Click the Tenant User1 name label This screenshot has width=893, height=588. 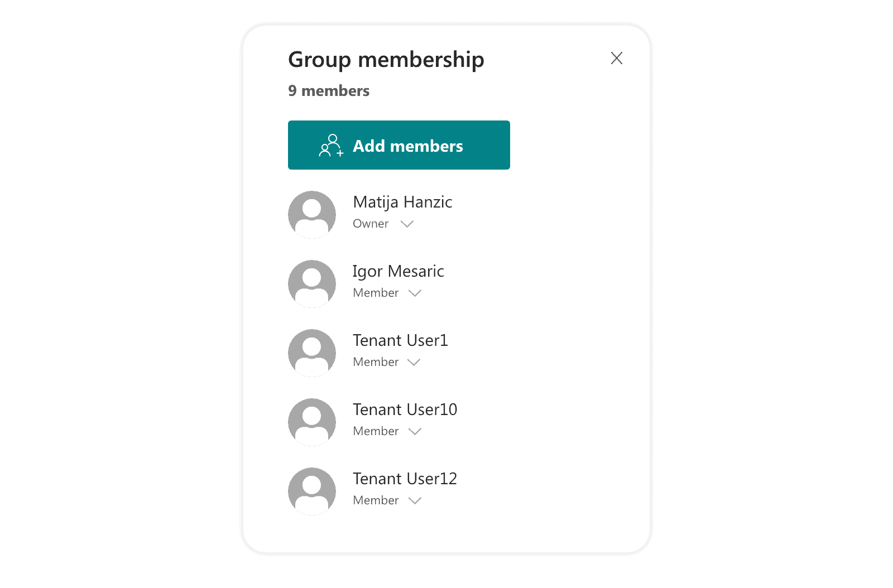(x=400, y=340)
